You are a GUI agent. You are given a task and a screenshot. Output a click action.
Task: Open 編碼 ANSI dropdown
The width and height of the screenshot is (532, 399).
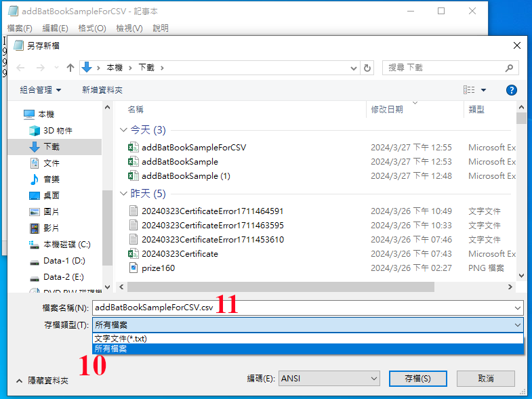[x=329, y=379]
